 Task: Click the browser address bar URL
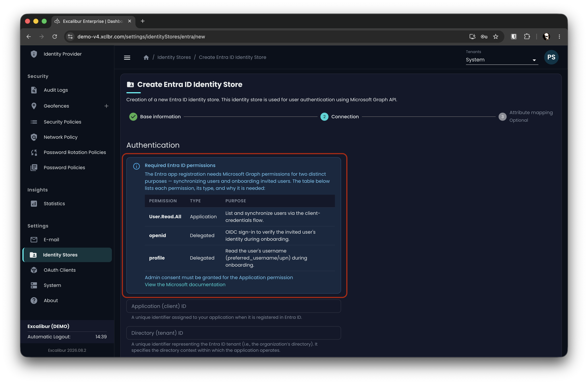pyautogui.click(x=141, y=37)
